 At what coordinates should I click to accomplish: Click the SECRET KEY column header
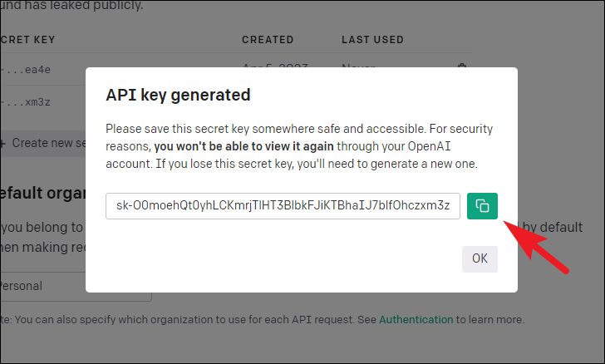27,40
